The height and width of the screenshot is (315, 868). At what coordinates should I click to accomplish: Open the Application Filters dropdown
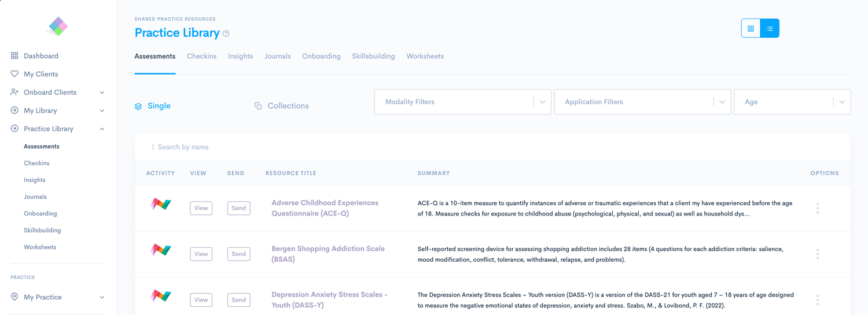coord(642,102)
